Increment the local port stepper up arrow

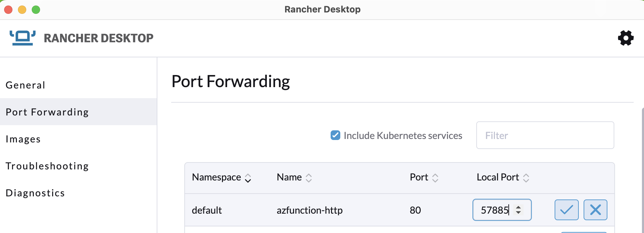(x=518, y=207)
